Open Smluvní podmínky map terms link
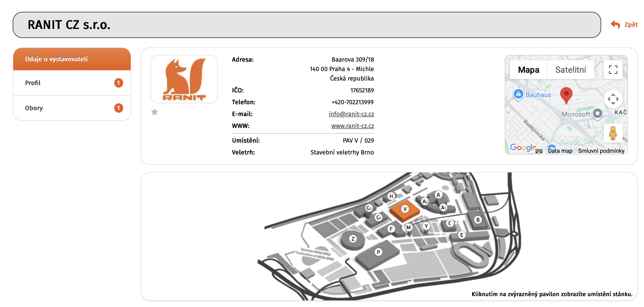Screen dimensions: 644x307 point(601,151)
